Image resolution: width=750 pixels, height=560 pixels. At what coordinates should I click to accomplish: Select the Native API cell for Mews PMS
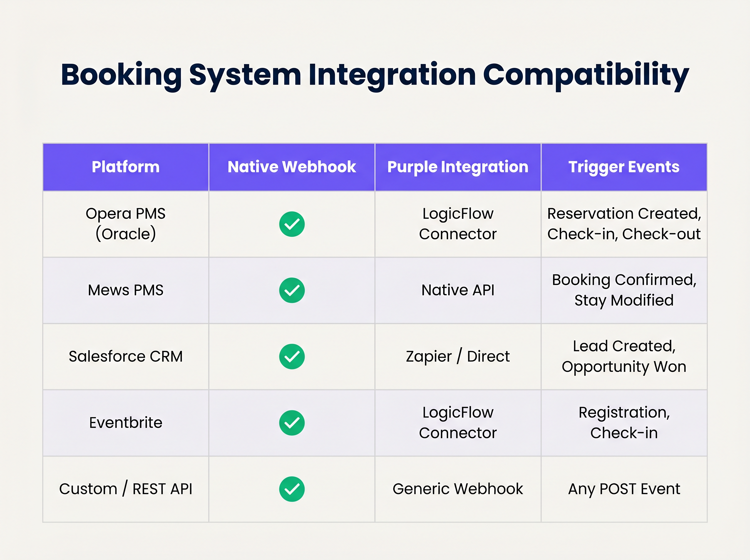(457, 290)
